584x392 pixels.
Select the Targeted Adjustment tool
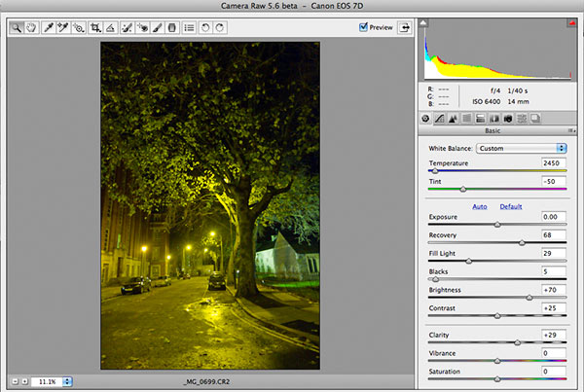pos(79,27)
